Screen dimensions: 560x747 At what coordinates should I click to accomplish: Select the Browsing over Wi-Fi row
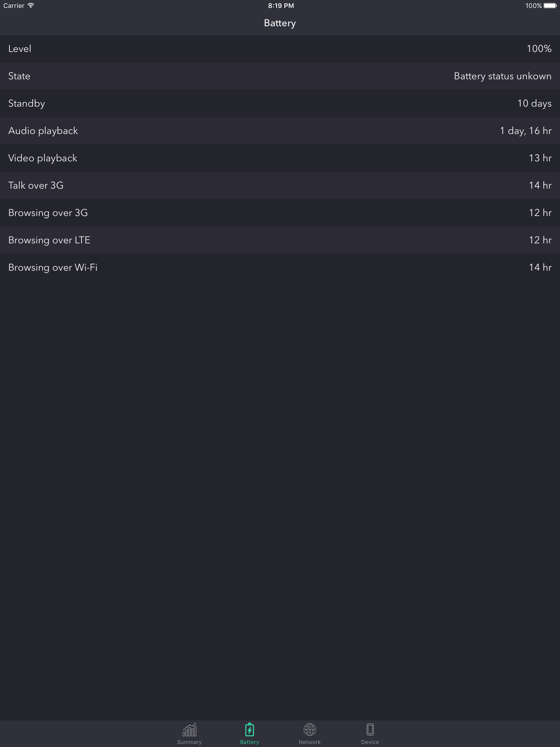(280, 267)
